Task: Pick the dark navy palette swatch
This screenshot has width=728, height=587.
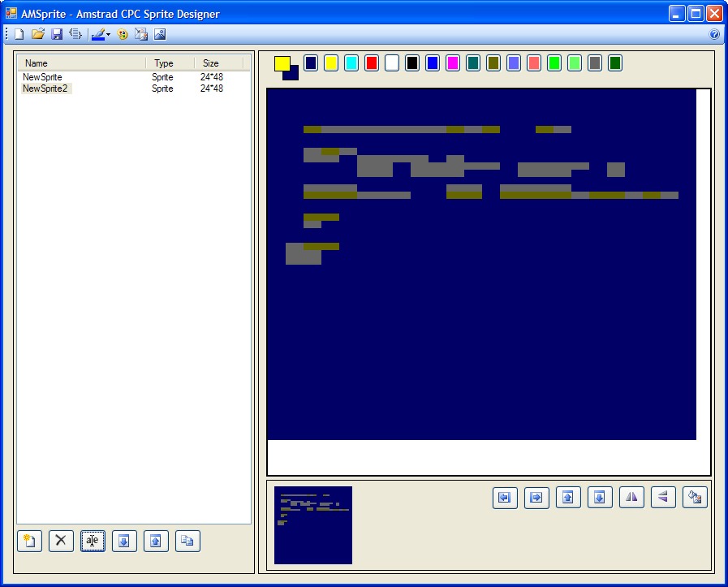Action: (x=311, y=63)
